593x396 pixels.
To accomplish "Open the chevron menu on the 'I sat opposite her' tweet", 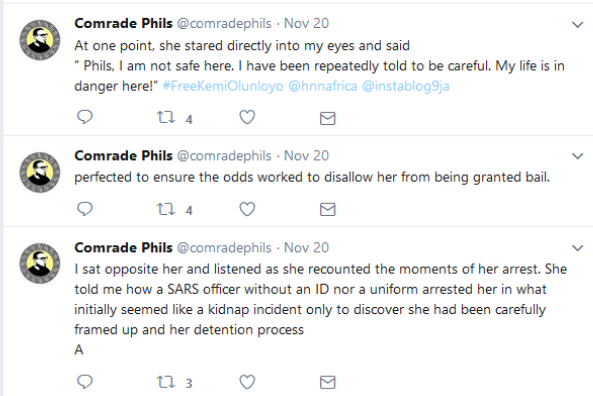I will (577, 248).
